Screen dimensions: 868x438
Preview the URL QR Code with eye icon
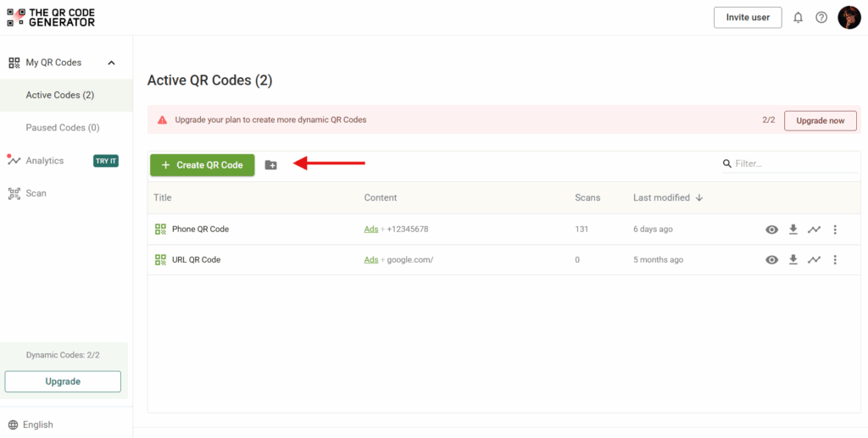click(x=771, y=260)
